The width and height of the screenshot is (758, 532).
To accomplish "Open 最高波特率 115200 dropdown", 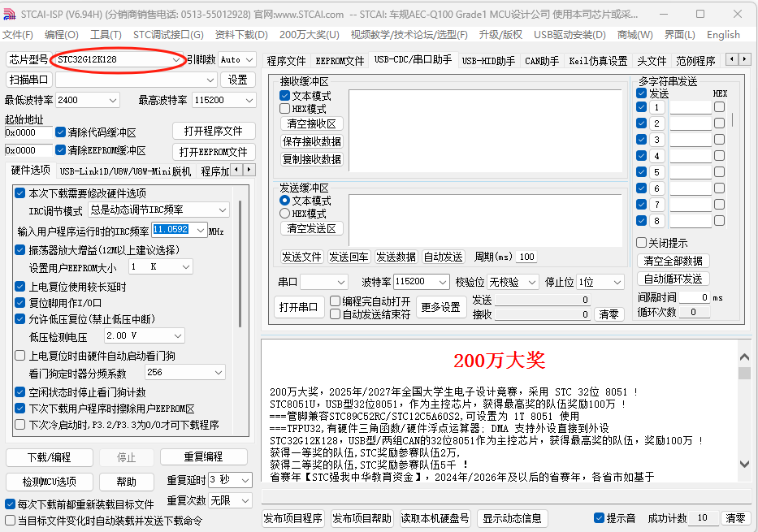I will (249, 101).
